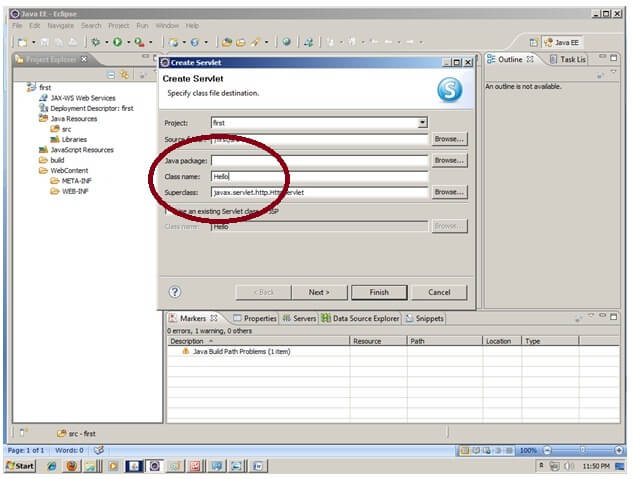The image size is (633, 479).
Task: Click the 'Resource' column header
Action: pos(378,341)
